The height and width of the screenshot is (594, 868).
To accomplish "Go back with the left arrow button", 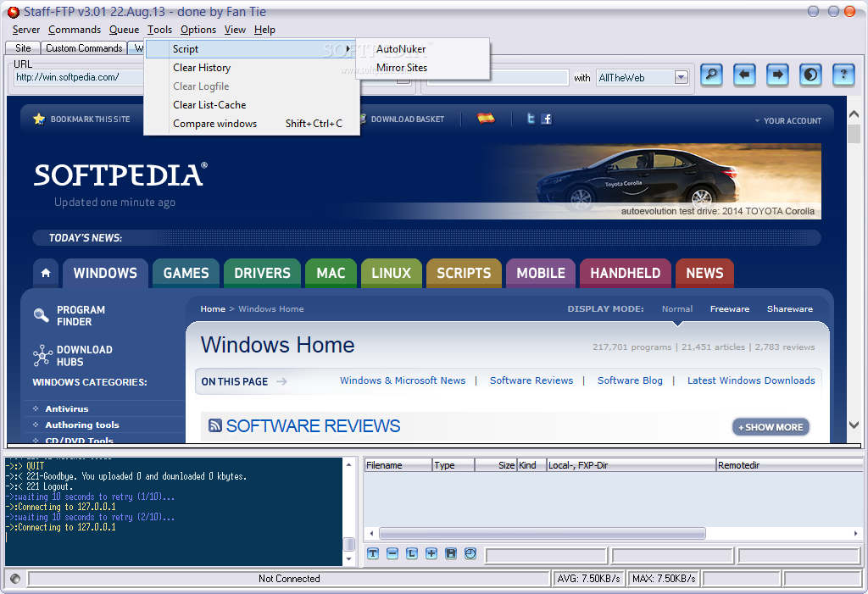I will pos(744,75).
